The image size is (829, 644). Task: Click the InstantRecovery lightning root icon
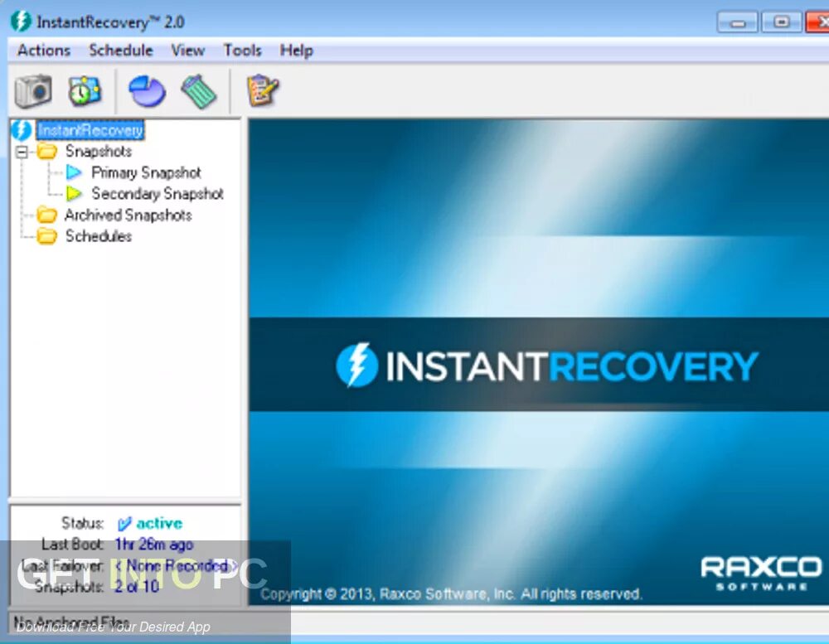22,130
